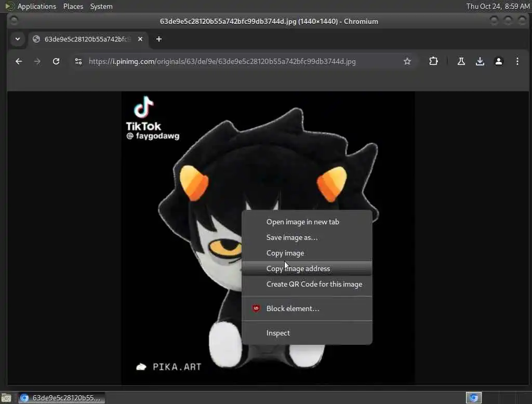Maximize the Chromium window
Image resolution: width=532 pixels, height=404 pixels.
click(508, 21)
